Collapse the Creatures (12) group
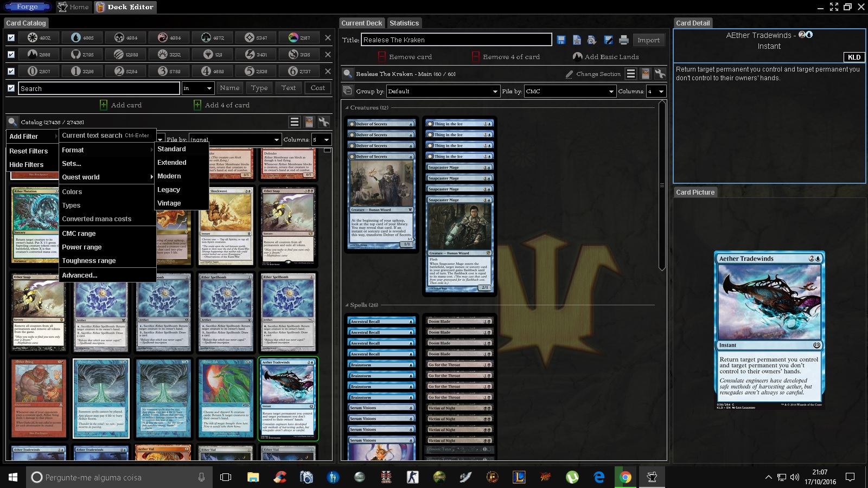Screen dimensions: 868x488 click(347, 107)
